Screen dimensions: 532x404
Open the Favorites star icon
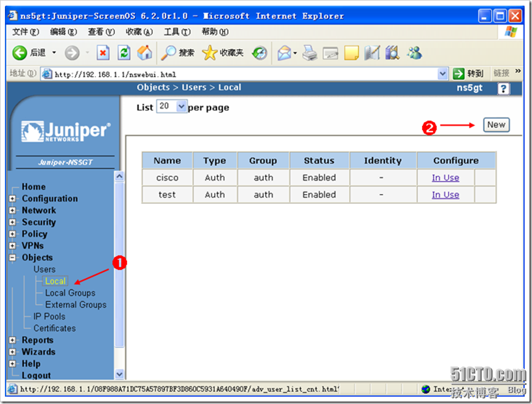[210, 53]
